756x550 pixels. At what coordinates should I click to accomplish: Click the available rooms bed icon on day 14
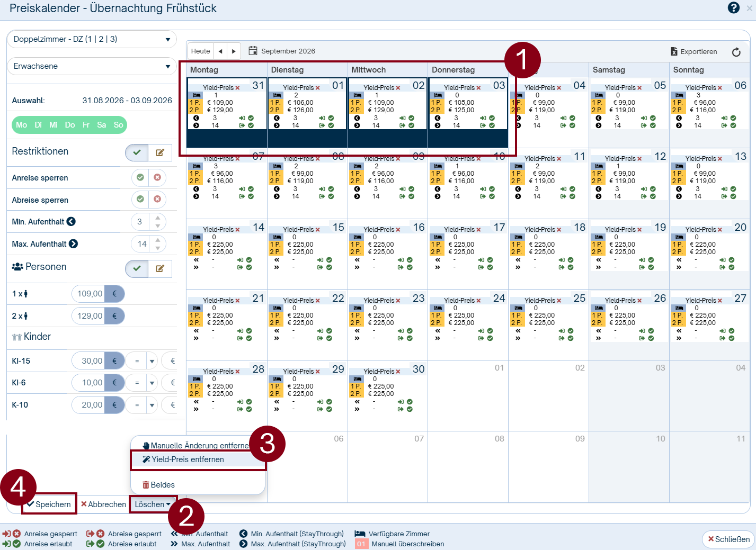pyautogui.click(x=196, y=237)
